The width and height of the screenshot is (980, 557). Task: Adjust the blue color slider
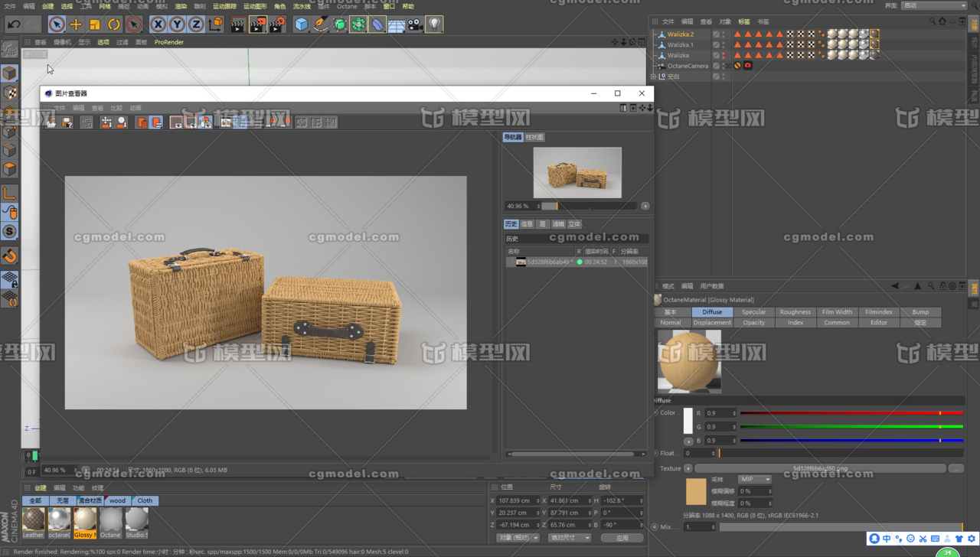(851, 441)
